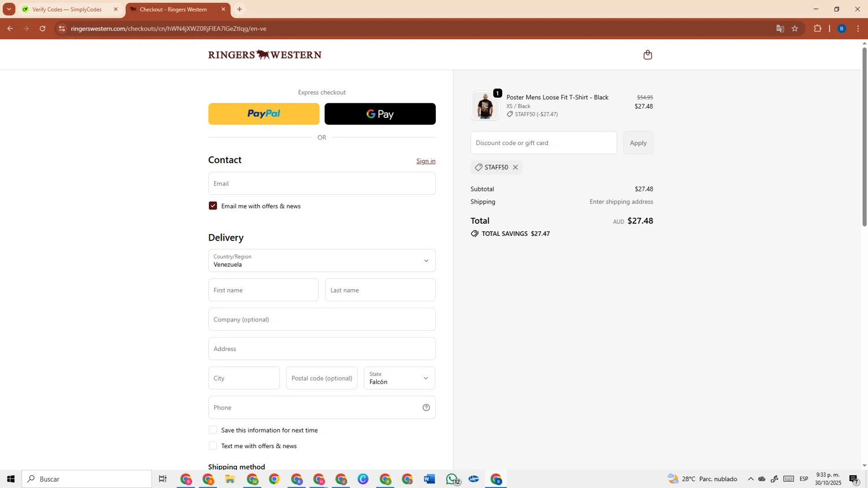Open the touch keyboard tray icon
868x488 pixels.
[789, 479]
